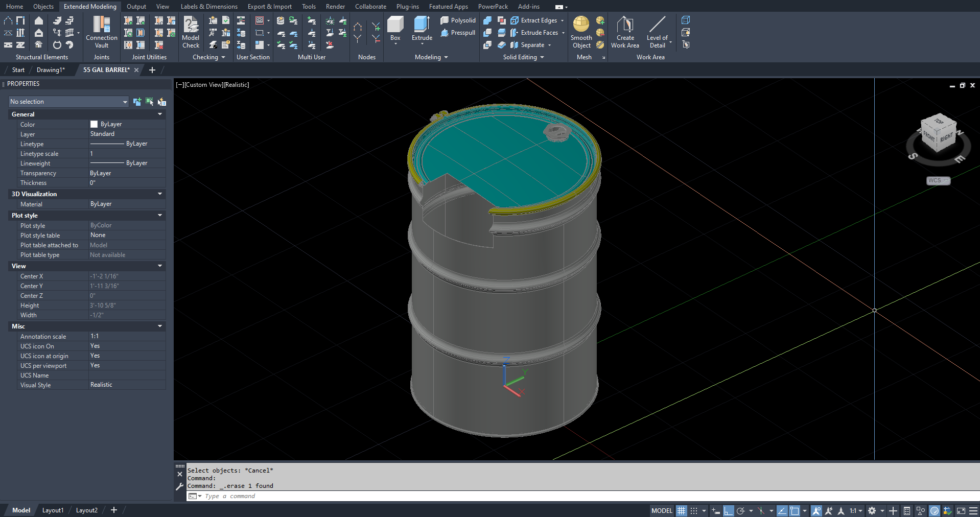Collapse the 3D Visualization section

point(160,194)
